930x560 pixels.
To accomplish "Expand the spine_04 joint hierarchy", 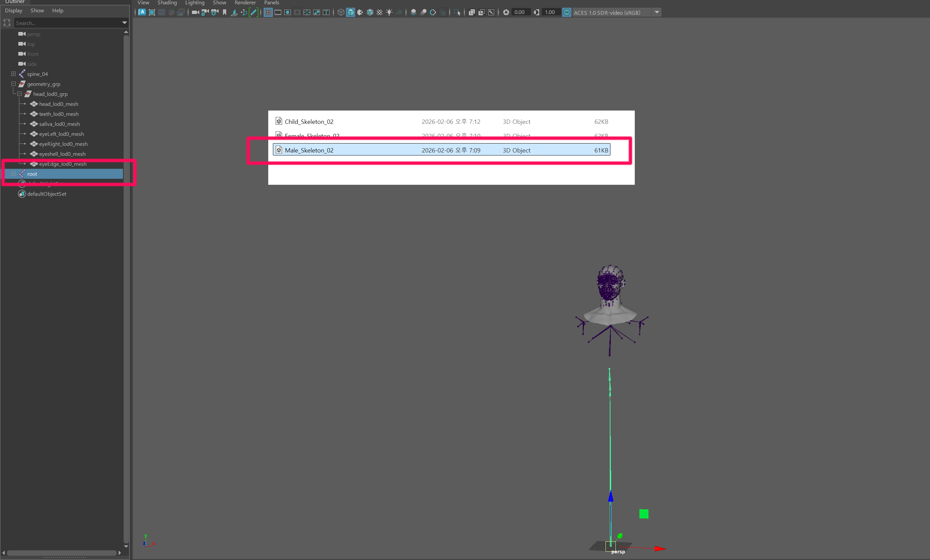I will [x=14, y=74].
